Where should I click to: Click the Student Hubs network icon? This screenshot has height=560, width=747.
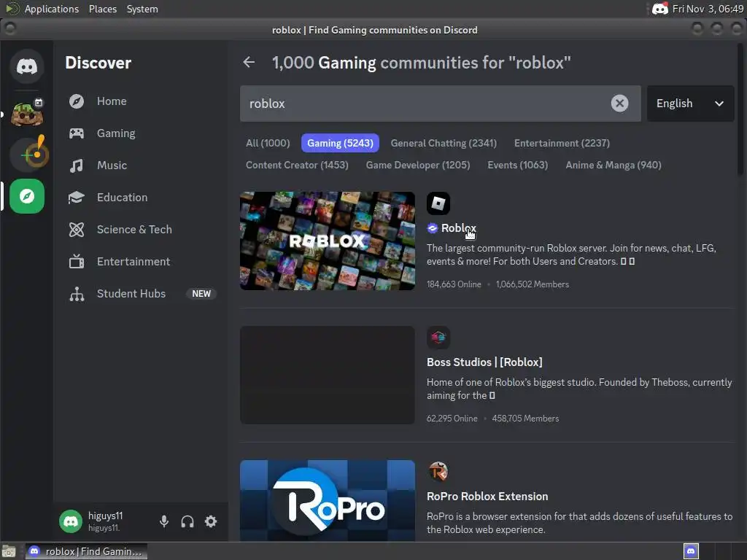(x=76, y=294)
